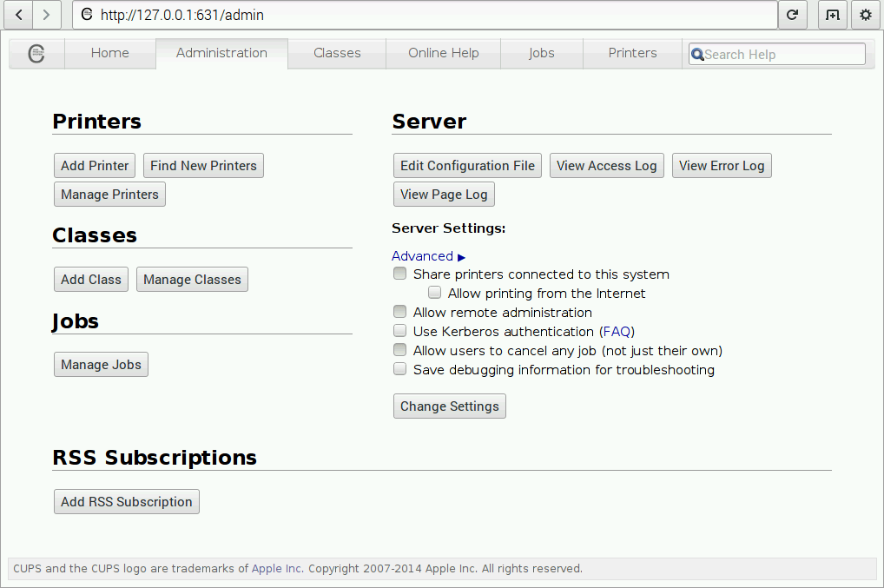
Task: Go back with the browser back arrow
Action: 18,15
